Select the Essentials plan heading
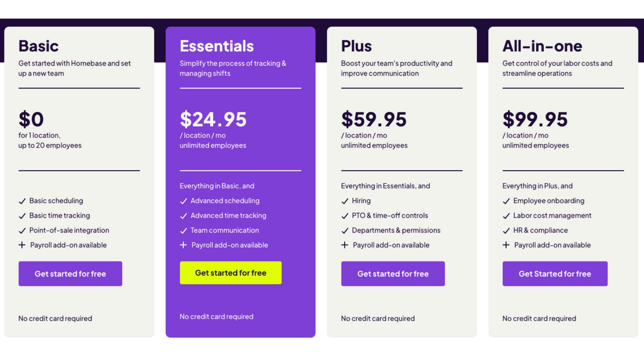644x362 pixels. pos(217,46)
